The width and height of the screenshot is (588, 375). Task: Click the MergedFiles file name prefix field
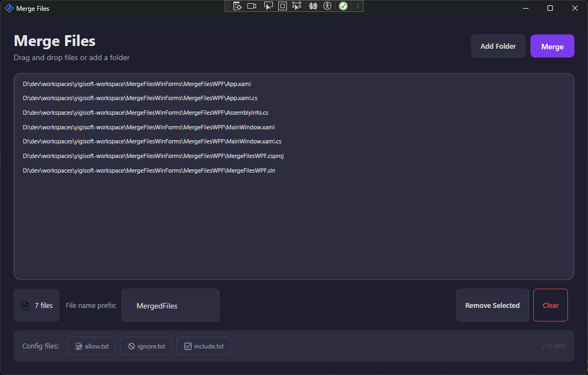(170, 305)
